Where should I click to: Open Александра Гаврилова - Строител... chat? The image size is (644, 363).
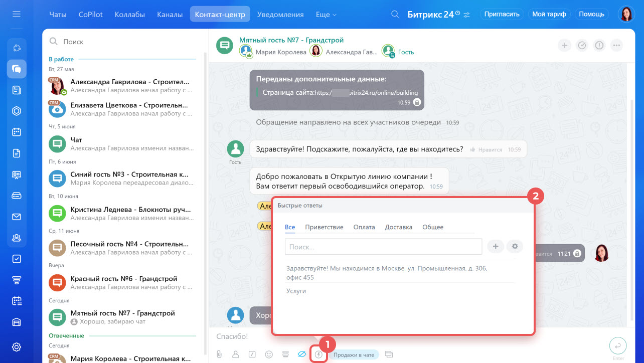(124, 86)
